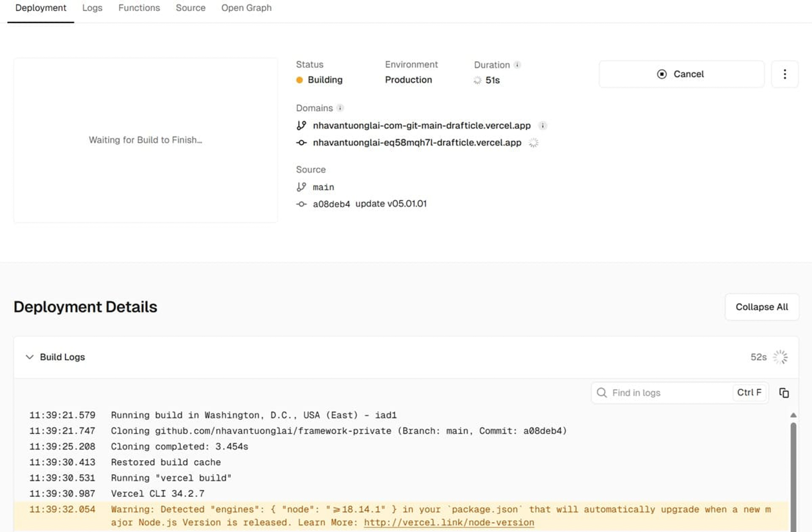Viewport: 812px width, 532px height.
Task: Click the commit hash icon next to a08deb4
Action: [x=301, y=204]
